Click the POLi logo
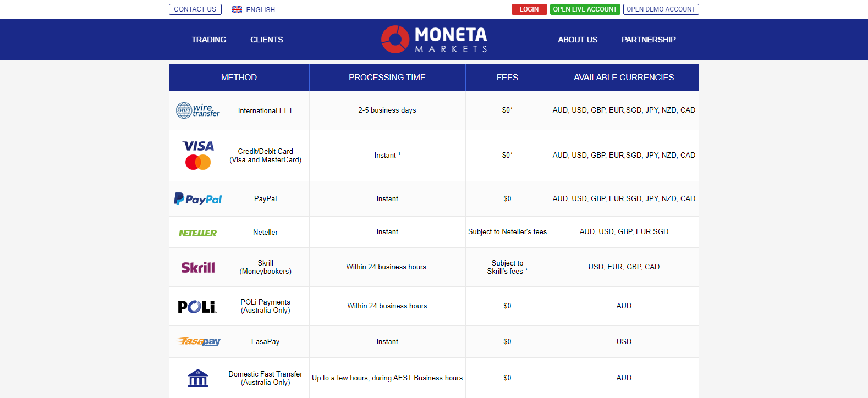The image size is (868, 398). click(198, 307)
